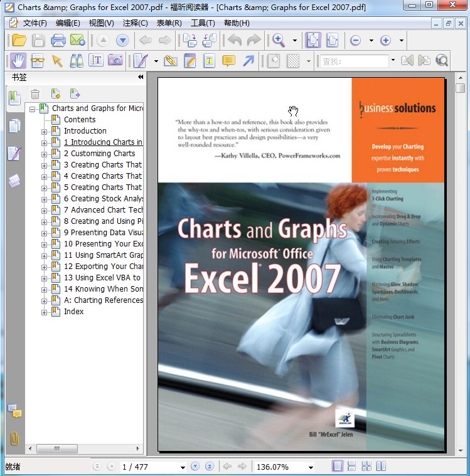Click the arrow drawing tool icon

pos(248,61)
